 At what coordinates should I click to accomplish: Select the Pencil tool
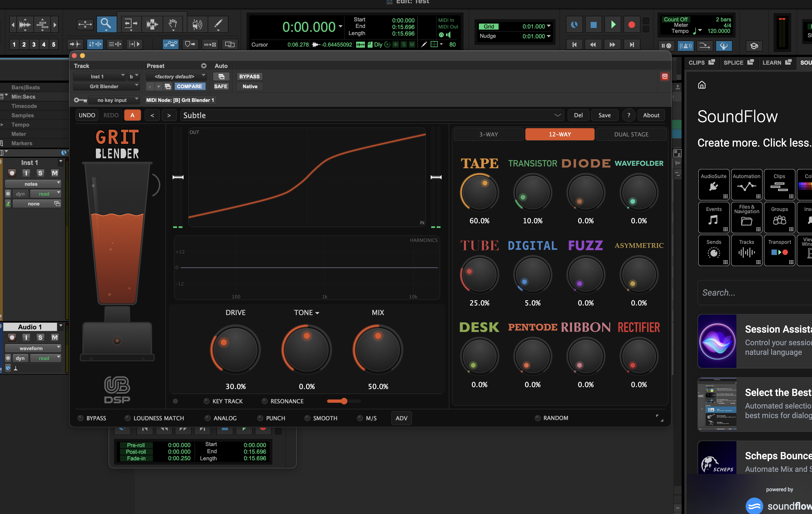218,24
